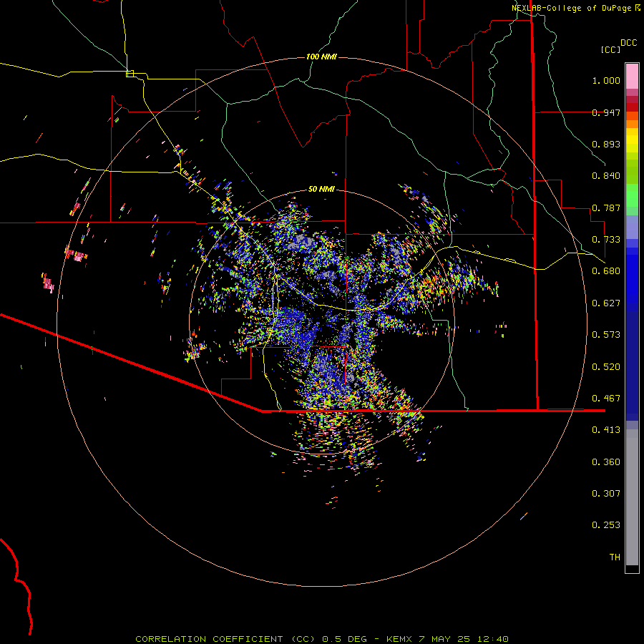
Task: Click the 0.573 legend value
Action: tap(606, 335)
